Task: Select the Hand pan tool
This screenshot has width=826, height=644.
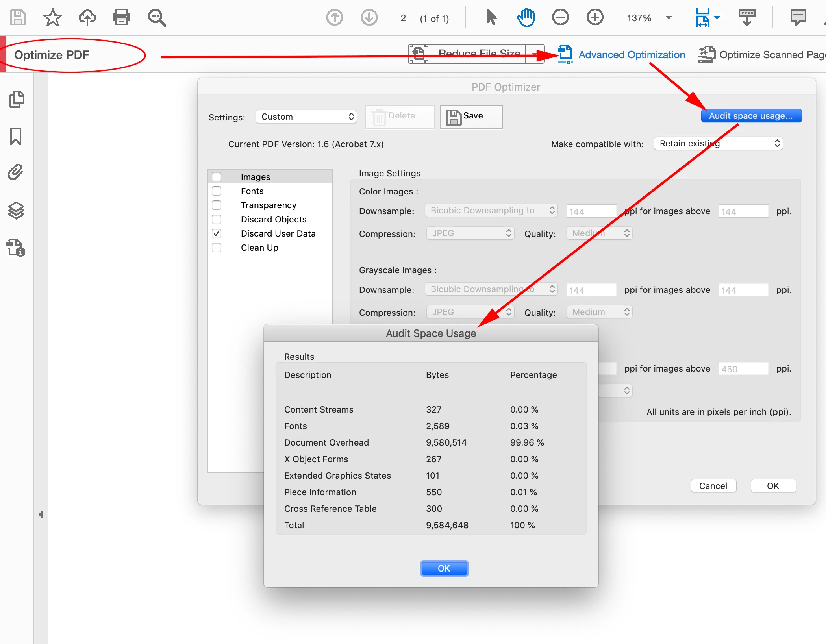Action: coord(526,17)
